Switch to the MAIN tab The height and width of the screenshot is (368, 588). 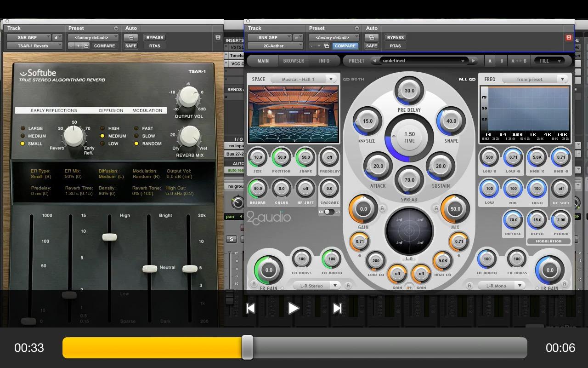tap(263, 61)
